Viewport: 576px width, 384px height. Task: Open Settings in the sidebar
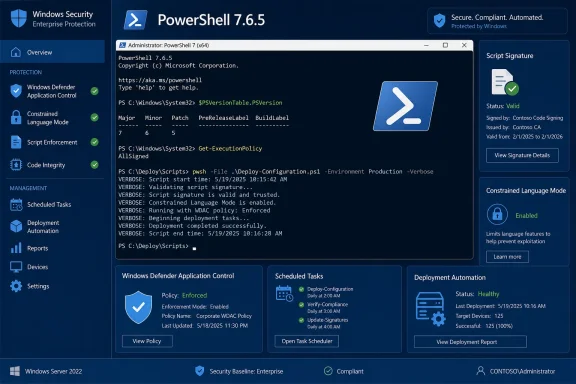click(x=38, y=286)
